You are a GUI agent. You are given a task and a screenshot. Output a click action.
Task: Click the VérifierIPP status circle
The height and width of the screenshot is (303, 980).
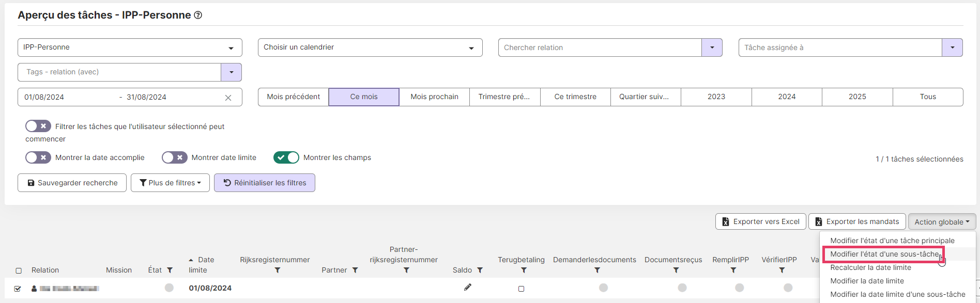pyautogui.click(x=788, y=288)
